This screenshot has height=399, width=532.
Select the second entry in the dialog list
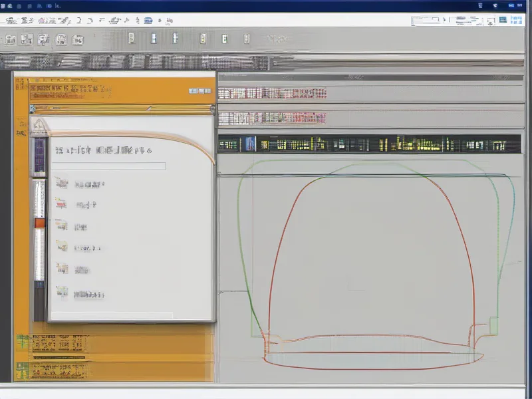[85, 205]
